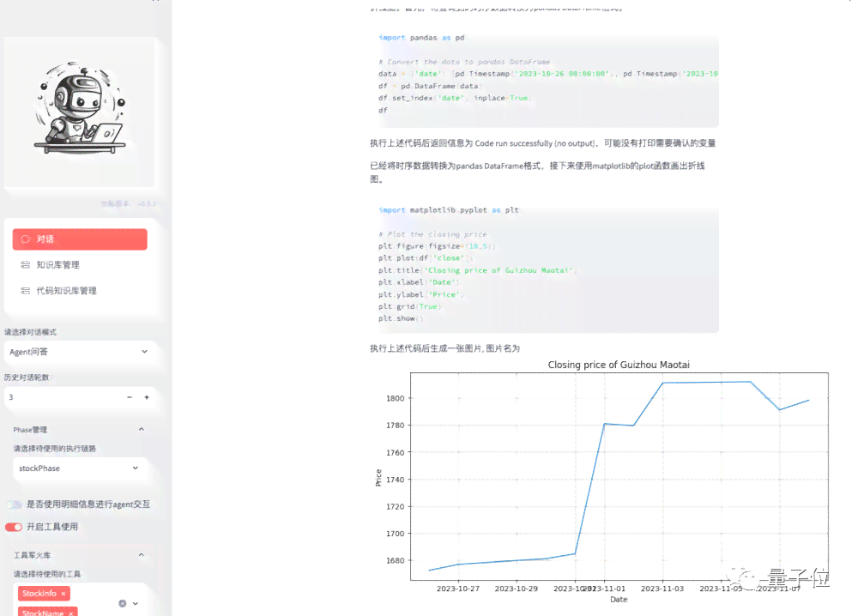Screen dimensions: 858x616
Task: Decrease the history rounds with minus
Action: click(x=130, y=397)
